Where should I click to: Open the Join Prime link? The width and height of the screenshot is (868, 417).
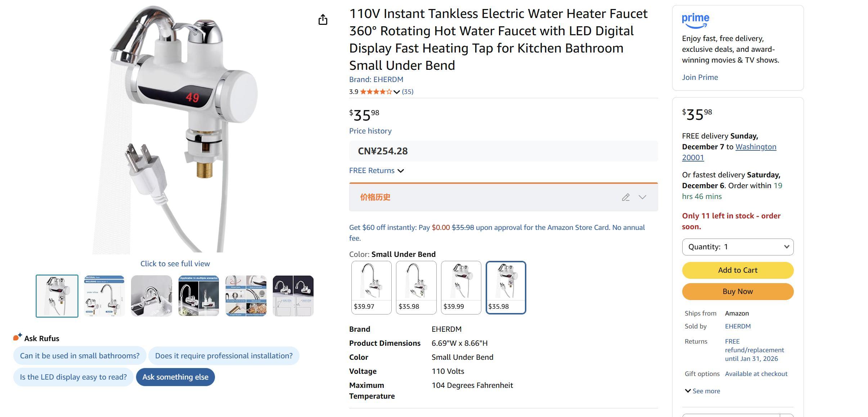tap(700, 77)
